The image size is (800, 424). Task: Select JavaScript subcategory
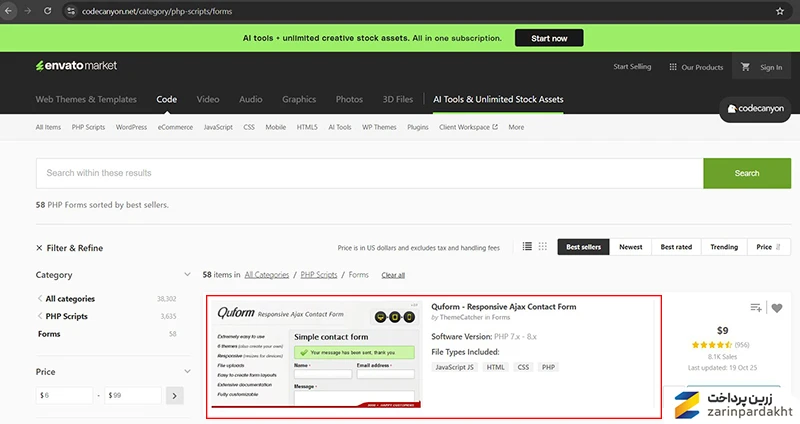point(218,127)
